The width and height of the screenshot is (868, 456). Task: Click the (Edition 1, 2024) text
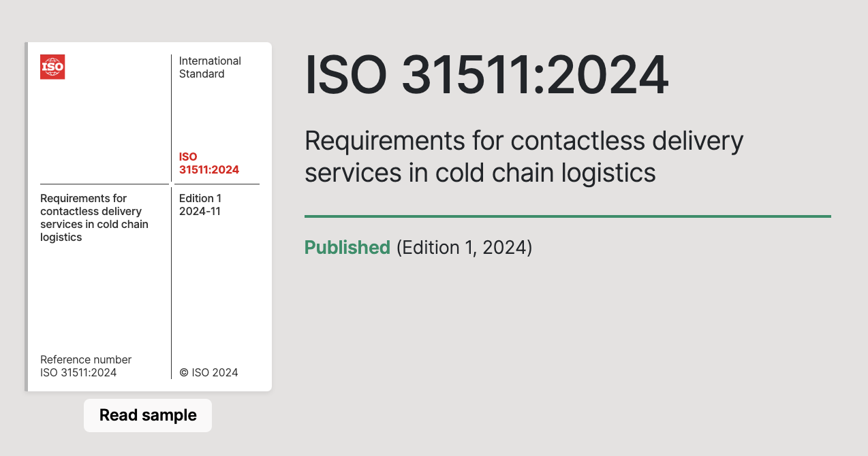click(464, 247)
